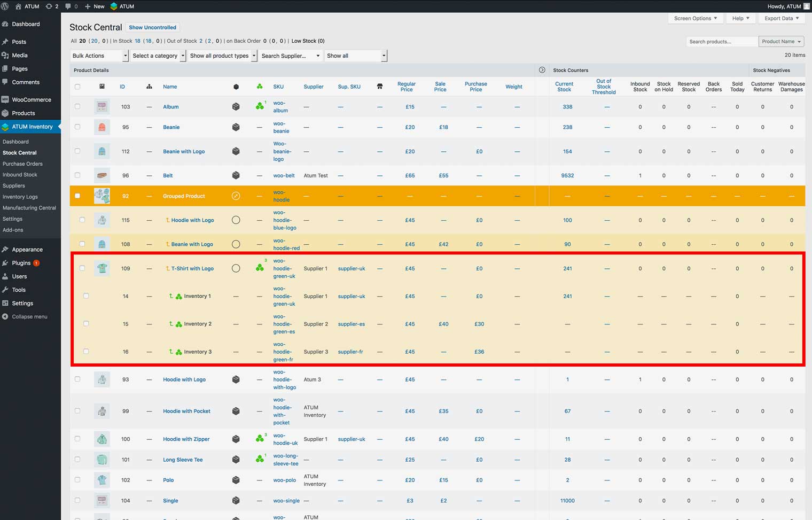The height and width of the screenshot is (520, 812).
Task: Click the supplier truck column header icon
Action: pos(380,87)
